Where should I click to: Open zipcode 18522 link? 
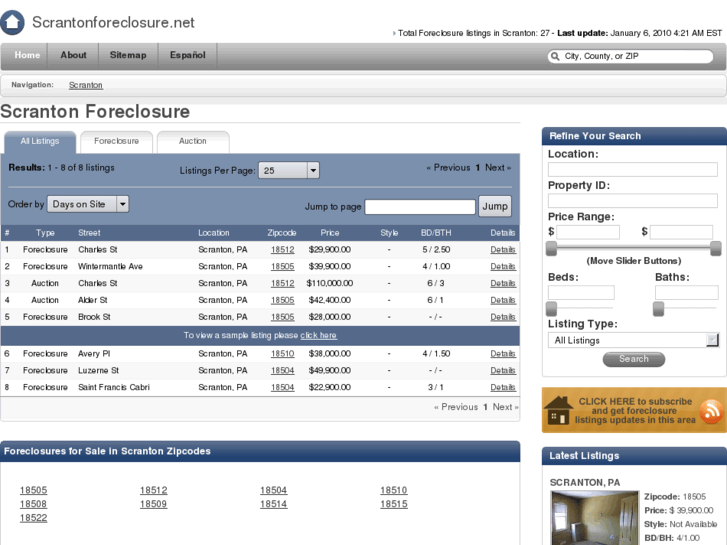(x=33, y=518)
